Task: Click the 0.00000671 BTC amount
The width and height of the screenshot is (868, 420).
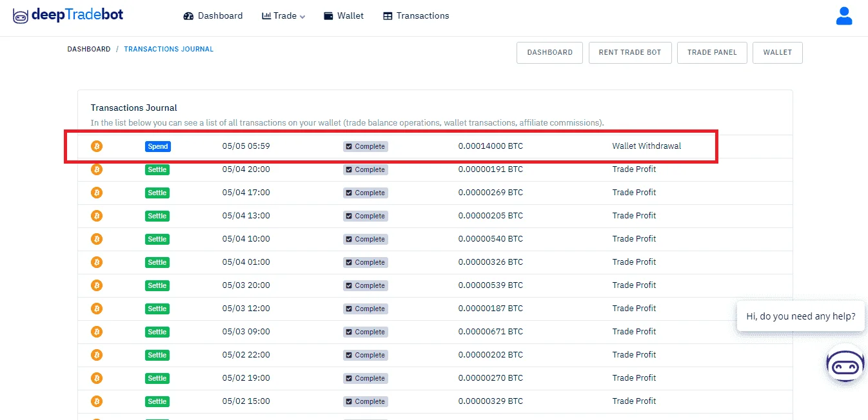Action: click(x=491, y=332)
